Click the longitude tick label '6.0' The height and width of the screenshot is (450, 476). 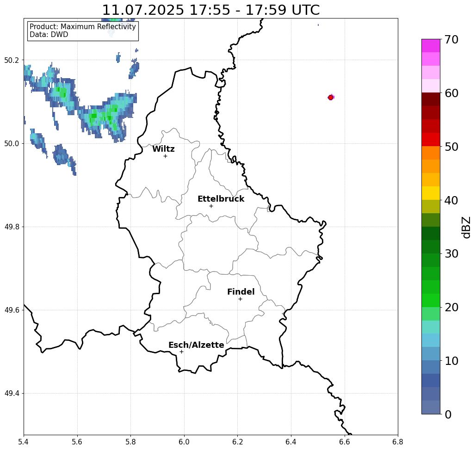pyautogui.click(x=184, y=442)
